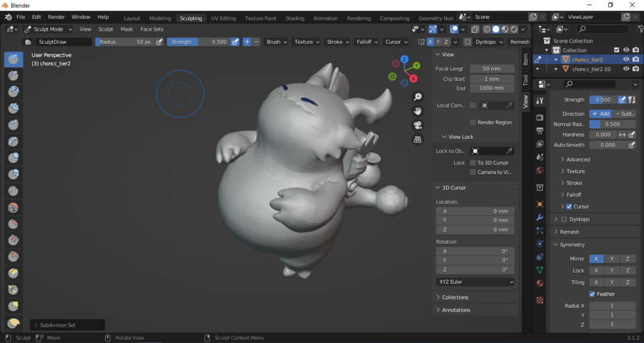Switch perspective/orthographic grid icon
The width and height of the screenshot is (644, 343).
418,139
